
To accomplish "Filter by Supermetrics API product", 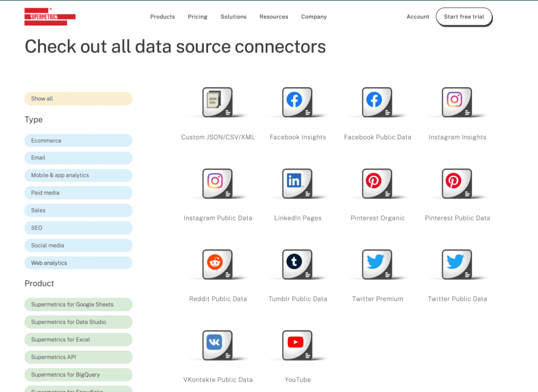I will tap(79, 357).
